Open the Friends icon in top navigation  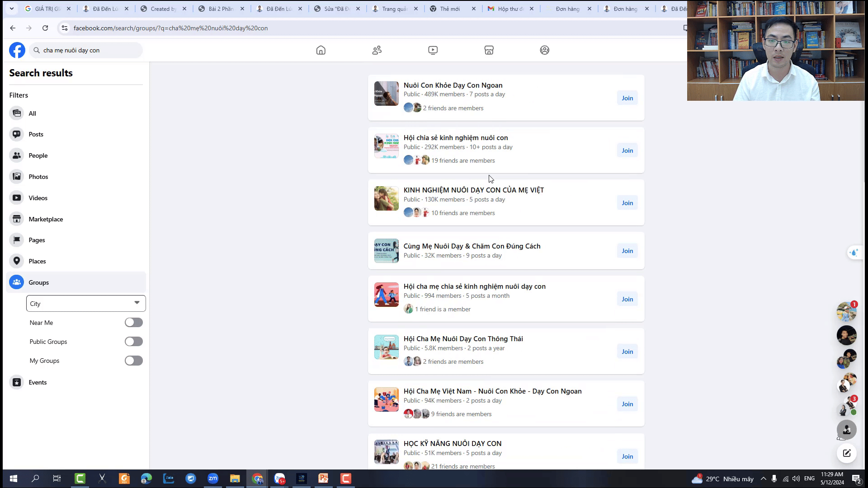(377, 50)
